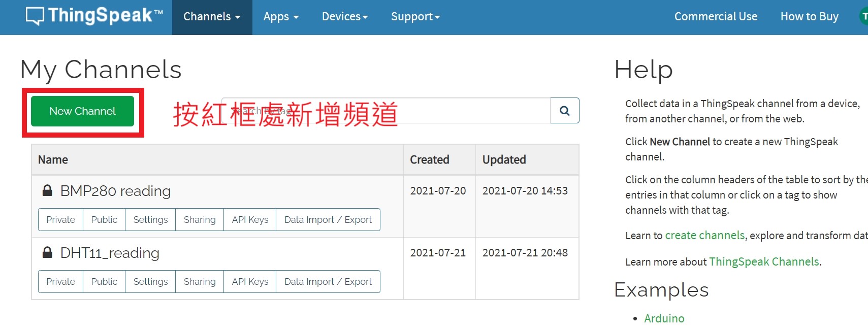
Task: Click the ThingSpeak logo
Action: [x=94, y=16]
